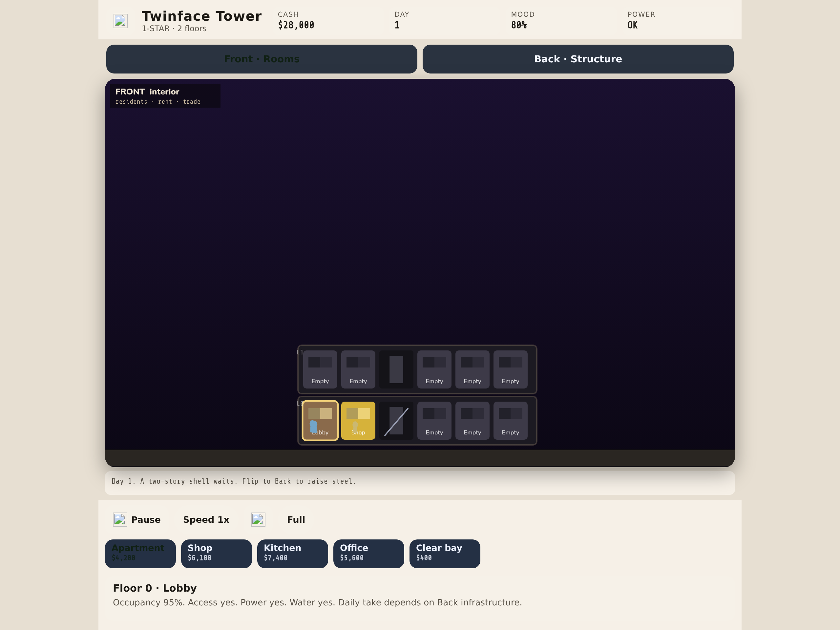The image size is (840, 630).
Task: Select the first Empty bay on L1
Action: [320, 369]
